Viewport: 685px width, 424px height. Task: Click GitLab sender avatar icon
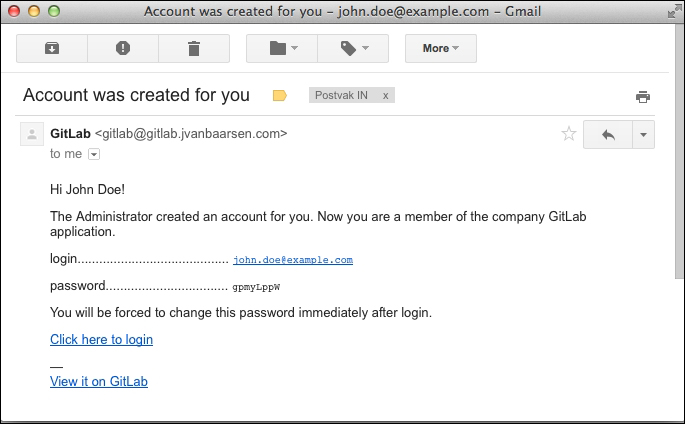click(32, 134)
